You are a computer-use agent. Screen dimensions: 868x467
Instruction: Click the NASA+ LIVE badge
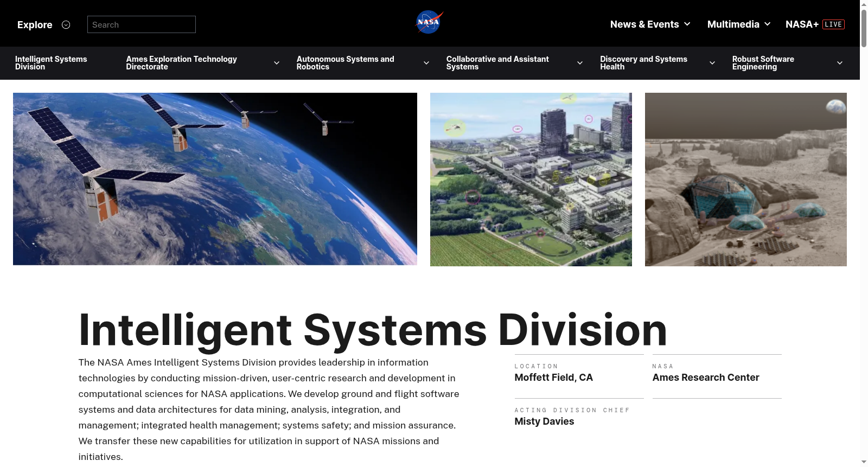tap(833, 24)
